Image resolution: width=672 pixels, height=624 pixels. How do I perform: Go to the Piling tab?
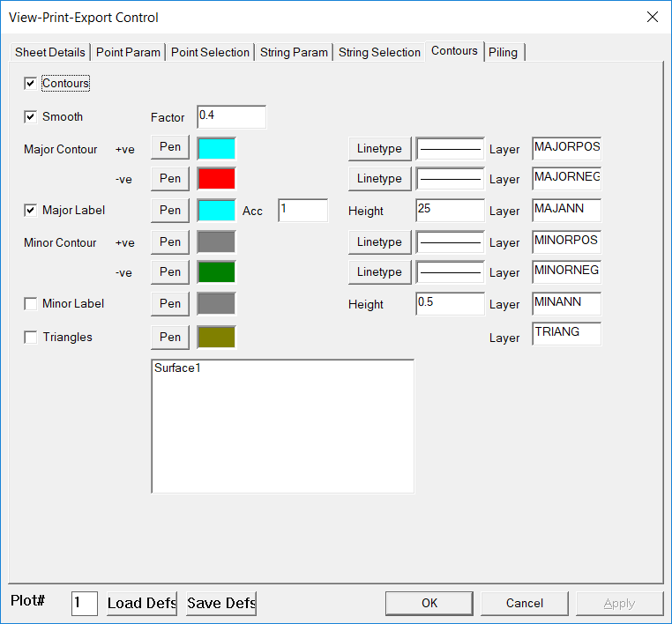[x=503, y=53]
